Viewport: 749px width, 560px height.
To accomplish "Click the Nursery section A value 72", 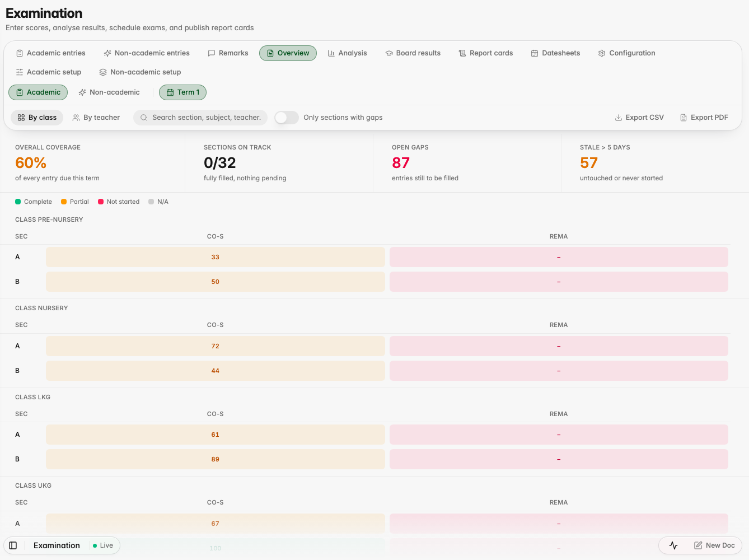I will [x=216, y=346].
